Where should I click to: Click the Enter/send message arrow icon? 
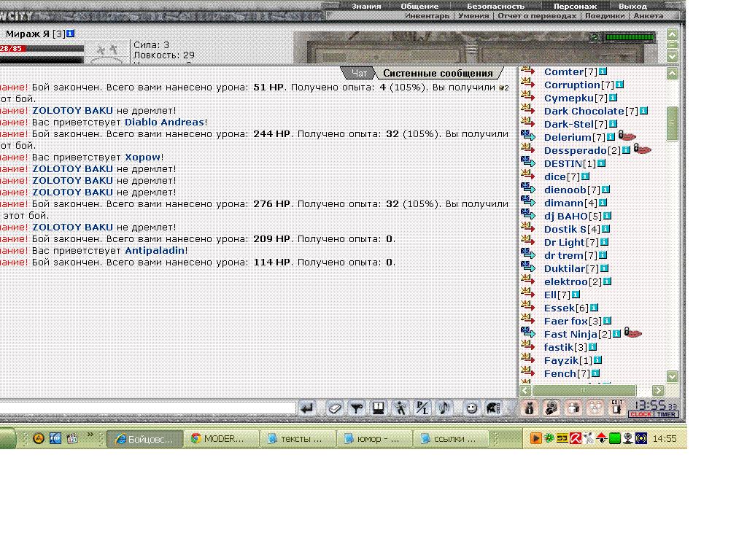tap(308, 408)
